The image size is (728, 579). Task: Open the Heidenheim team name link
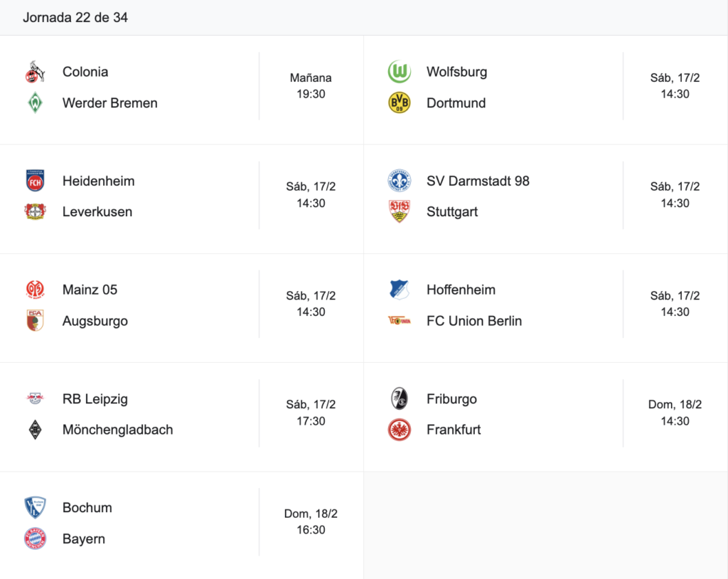(x=98, y=181)
